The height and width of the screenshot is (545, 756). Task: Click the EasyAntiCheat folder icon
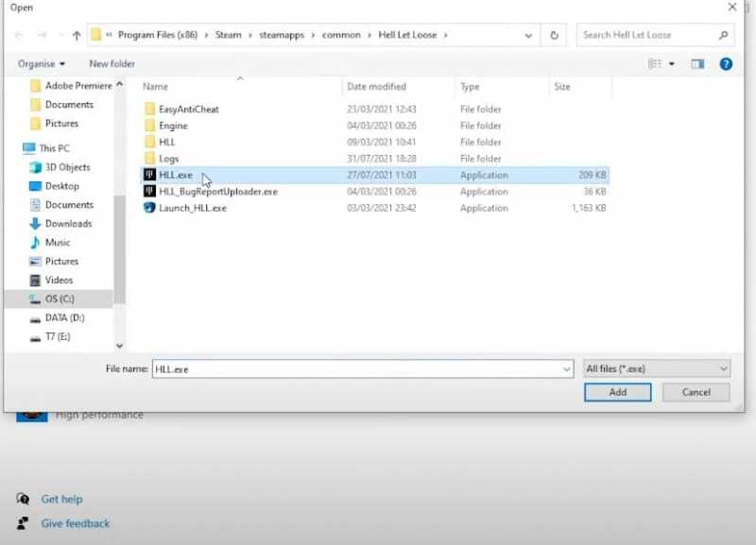(x=150, y=109)
